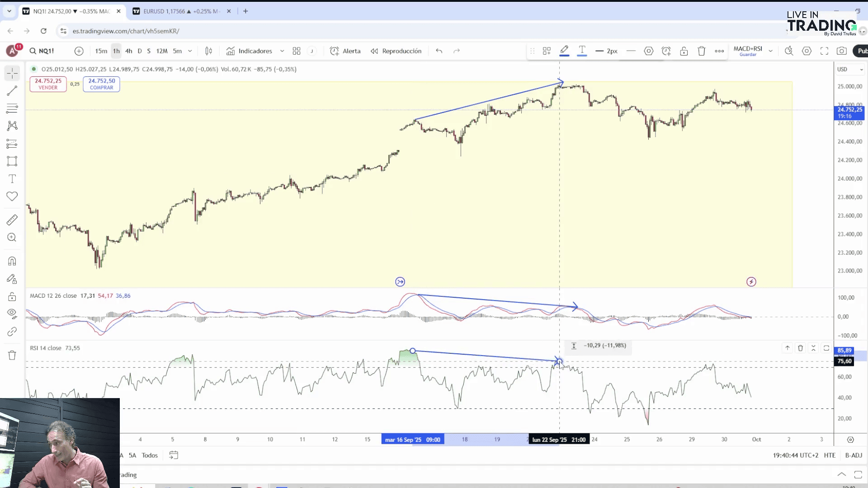Open the drawings link sync tool
Image resolution: width=868 pixels, height=488 pixels.
[12, 332]
